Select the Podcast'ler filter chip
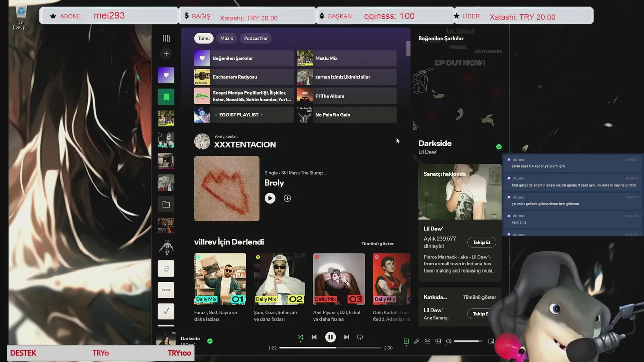Screen dimensions: 644x362 click(x=256, y=38)
